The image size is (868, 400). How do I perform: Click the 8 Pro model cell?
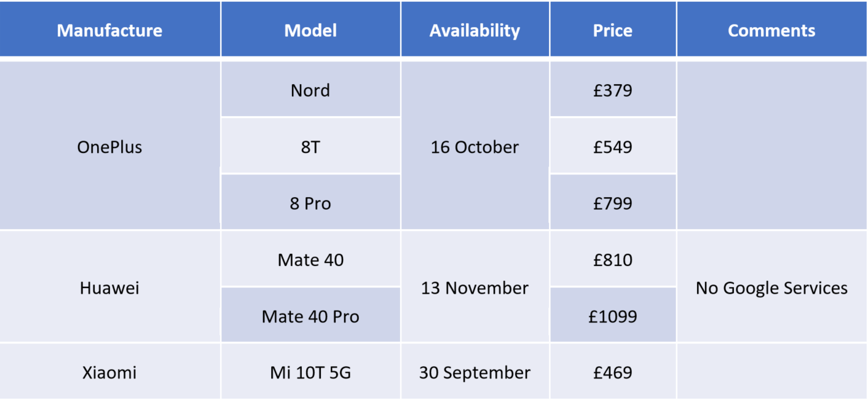[x=310, y=202]
